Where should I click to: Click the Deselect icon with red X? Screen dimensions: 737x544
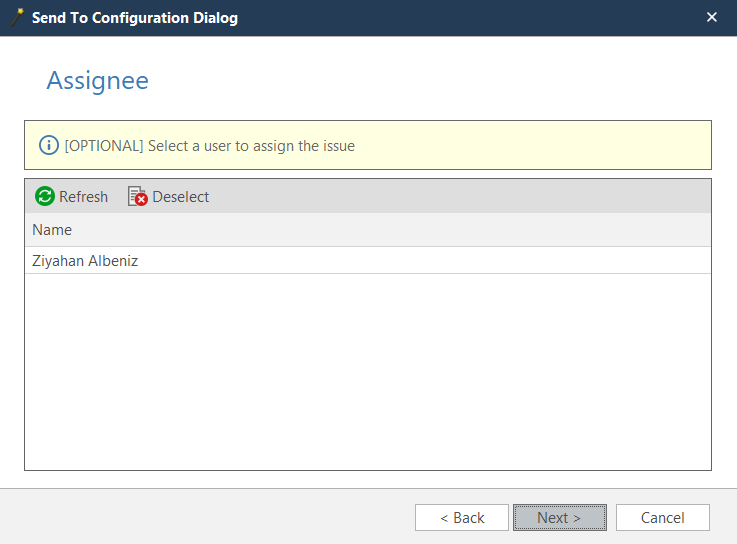point(138,197)
